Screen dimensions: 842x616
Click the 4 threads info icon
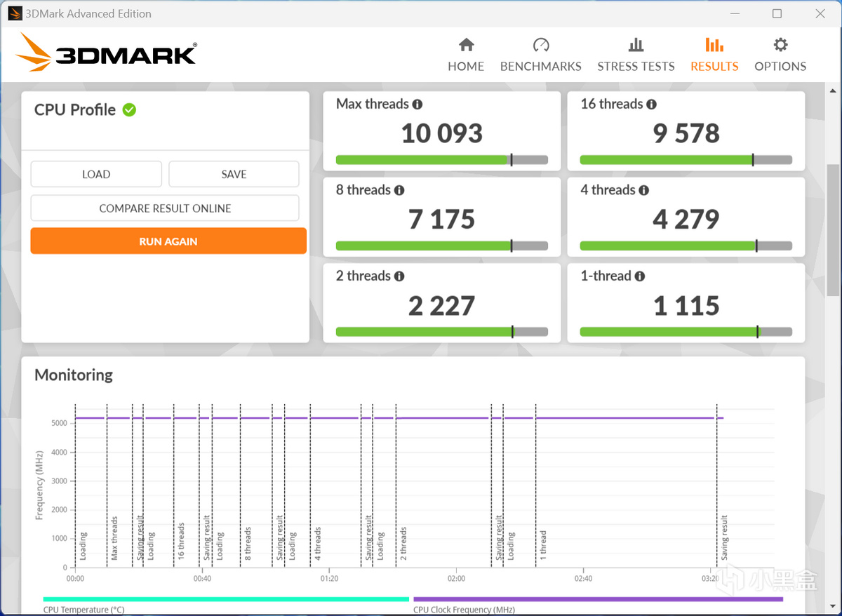click(644, 191)
